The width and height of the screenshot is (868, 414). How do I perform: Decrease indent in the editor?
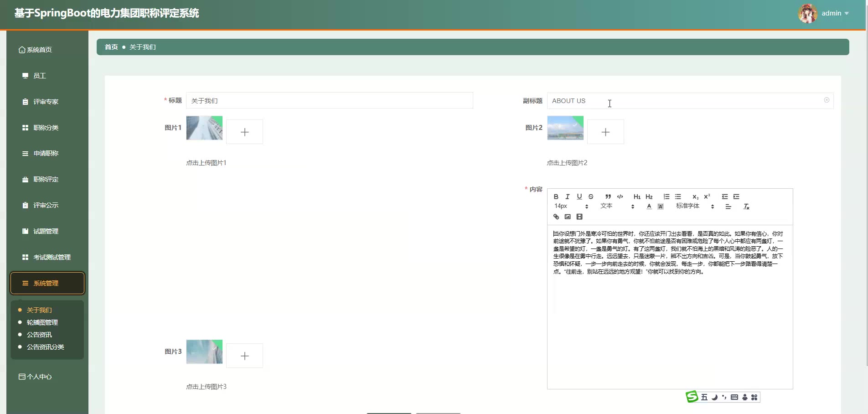pos(725,197)
